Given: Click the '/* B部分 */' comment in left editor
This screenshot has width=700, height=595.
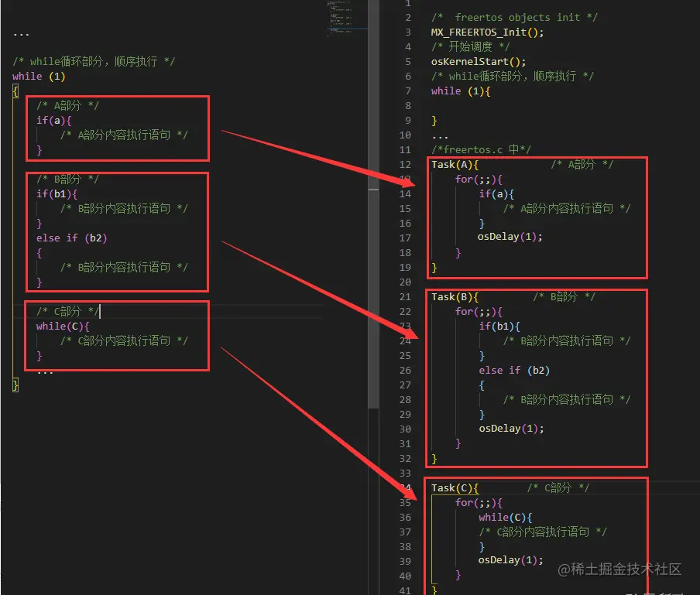Looking at the screenshot, I should click(x=67, y=180).
